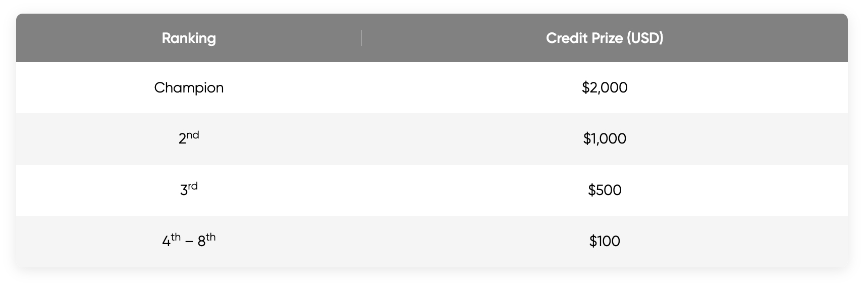868x283 pixels.
Task: Click the 2nd place ranking cell
Action: 189,138
